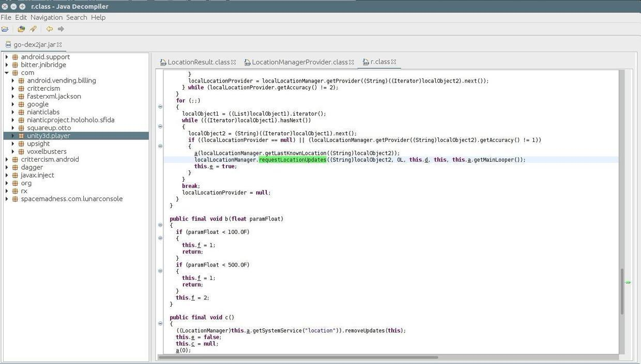Collapse the for (;;) code block fold marker
Viewport: 641px width, 364px height.
(160, 107)
